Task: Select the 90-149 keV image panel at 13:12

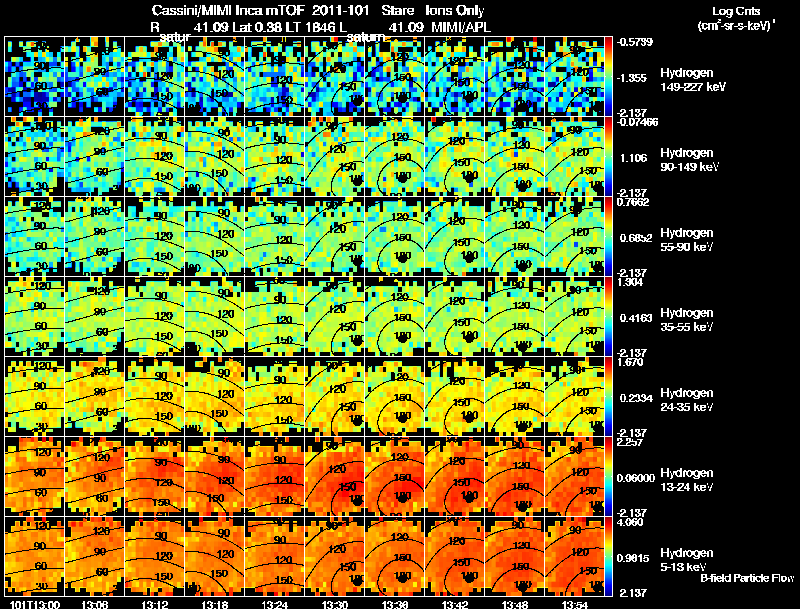Action: tap(155, 156)
